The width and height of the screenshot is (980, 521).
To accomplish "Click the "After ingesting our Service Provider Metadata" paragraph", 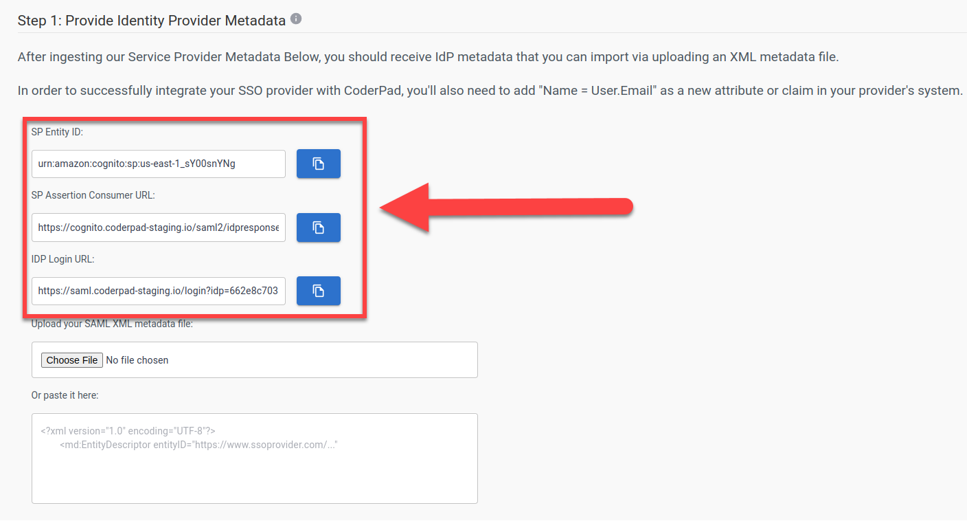I will pos(428,57).
